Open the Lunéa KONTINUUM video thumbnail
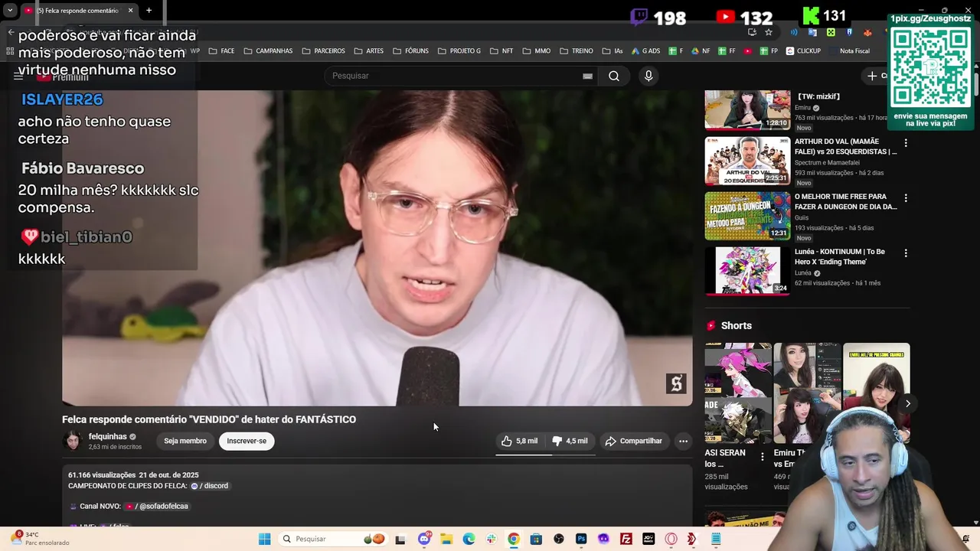The height and width of the screenshot is (551, 980). (x=747, y=271)
